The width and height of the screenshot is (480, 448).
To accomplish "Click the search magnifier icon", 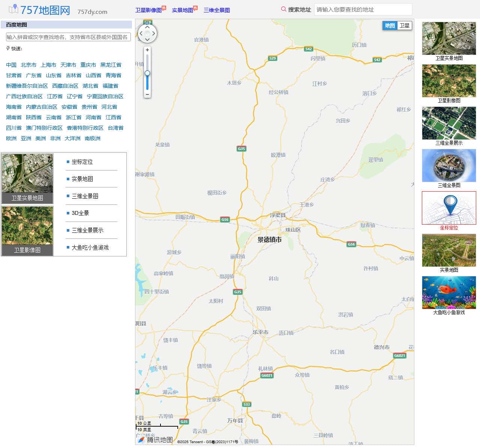I will [x=283, y=9].
